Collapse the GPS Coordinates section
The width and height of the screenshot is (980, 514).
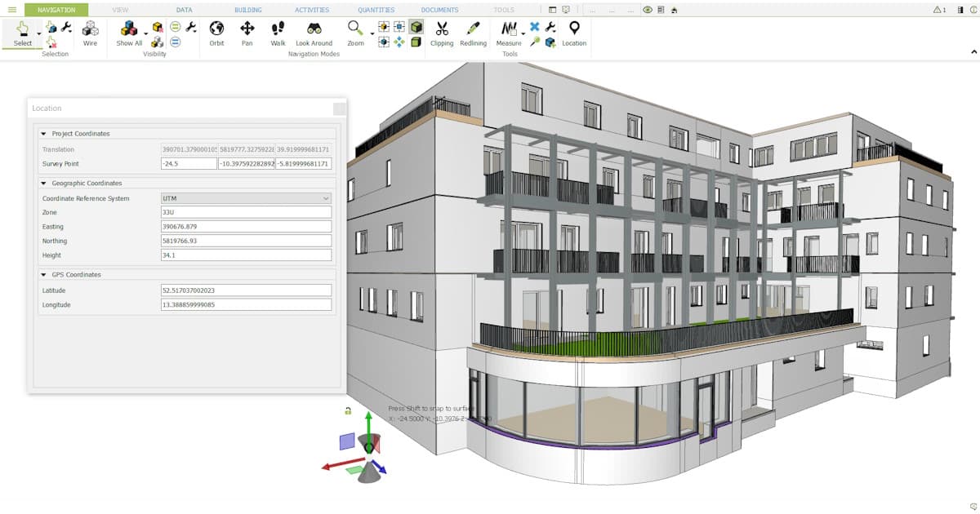point(43,275)
